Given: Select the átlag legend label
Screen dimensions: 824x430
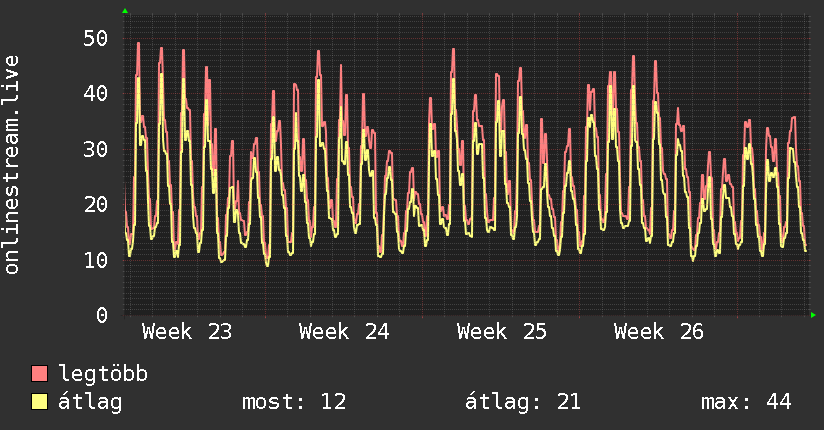Looking at the screenshot, I should tap(90, 402).
